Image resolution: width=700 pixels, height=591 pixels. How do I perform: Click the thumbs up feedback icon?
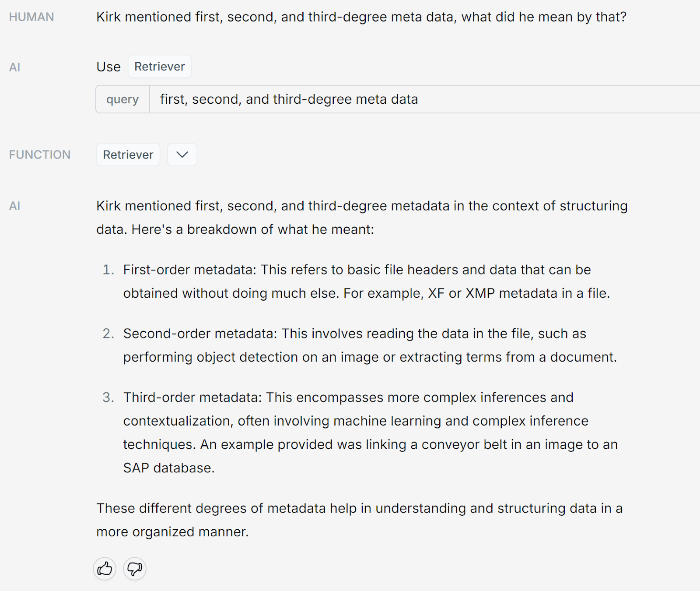[x=105, y=569]
